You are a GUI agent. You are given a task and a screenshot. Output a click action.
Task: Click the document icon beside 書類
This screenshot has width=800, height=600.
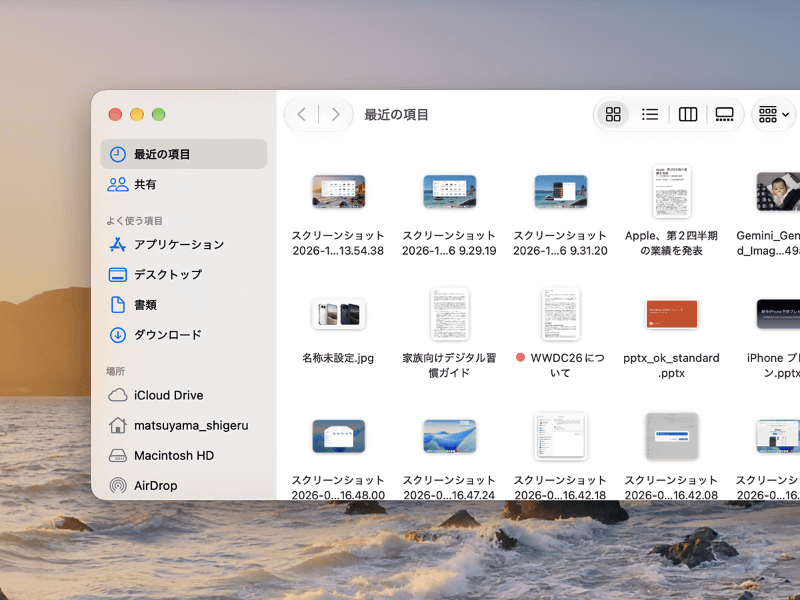click(x=118, y=305)
